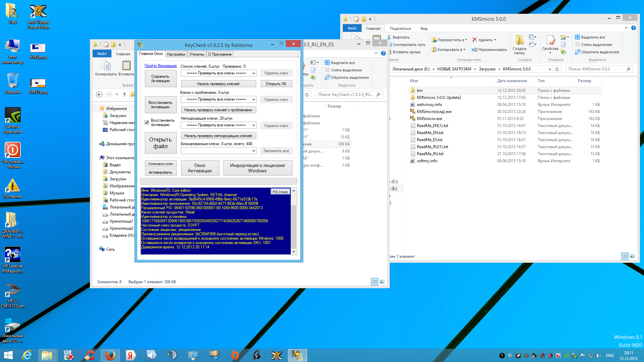Open the blocked keys dropdown
This screenshot has width=644, height=362.
coord(254,151)
